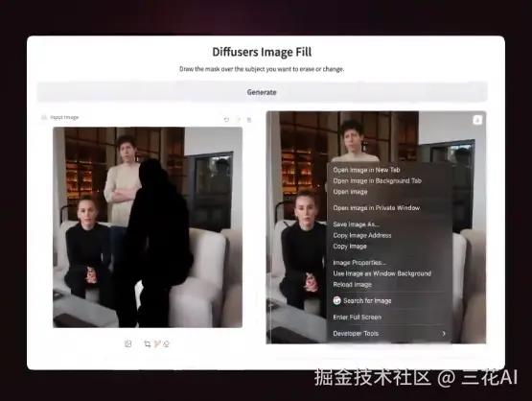Choose Open Image in Background Tab

point(378,180)
